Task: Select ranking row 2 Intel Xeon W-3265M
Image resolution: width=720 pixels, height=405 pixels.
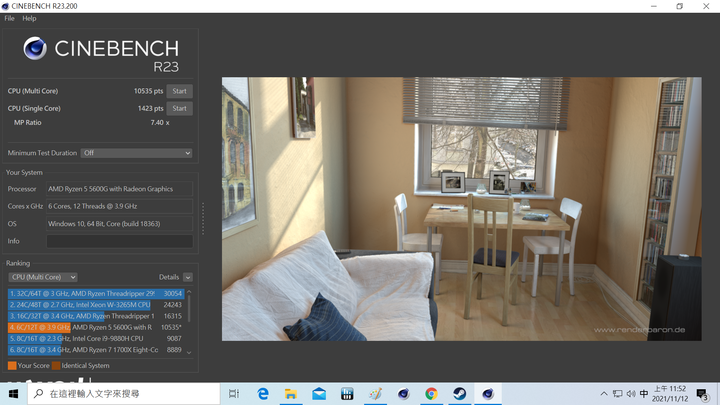Action: coord(96,304)
